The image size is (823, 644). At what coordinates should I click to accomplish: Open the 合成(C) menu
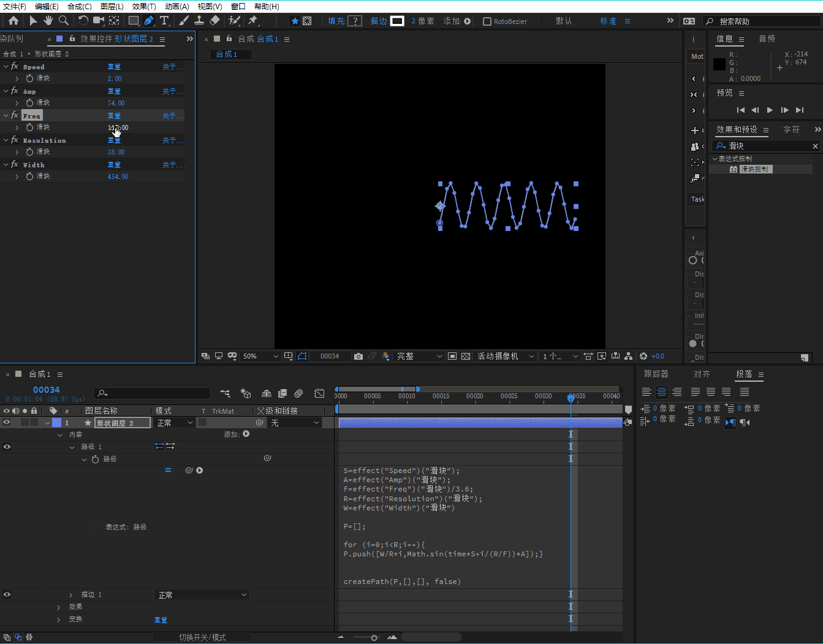(80, 6)
